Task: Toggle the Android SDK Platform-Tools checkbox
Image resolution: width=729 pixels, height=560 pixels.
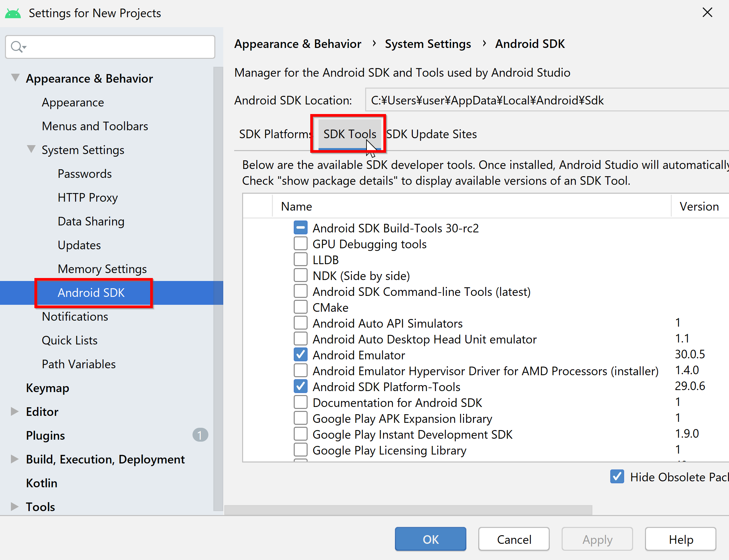Action: 300,387
